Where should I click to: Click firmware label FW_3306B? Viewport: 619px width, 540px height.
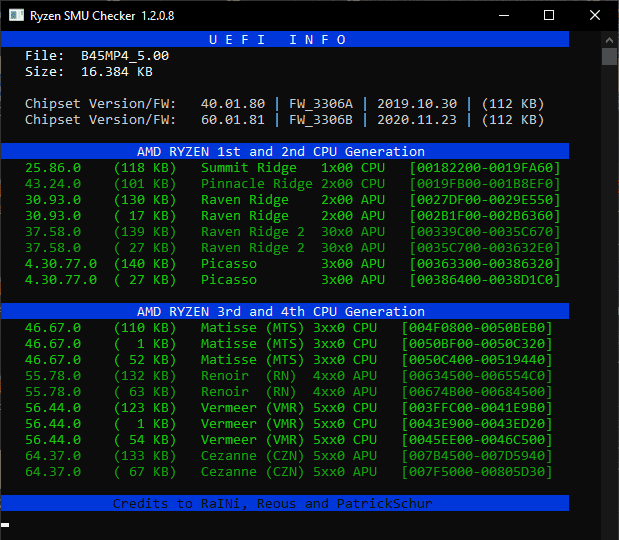(x=321, y=120)
